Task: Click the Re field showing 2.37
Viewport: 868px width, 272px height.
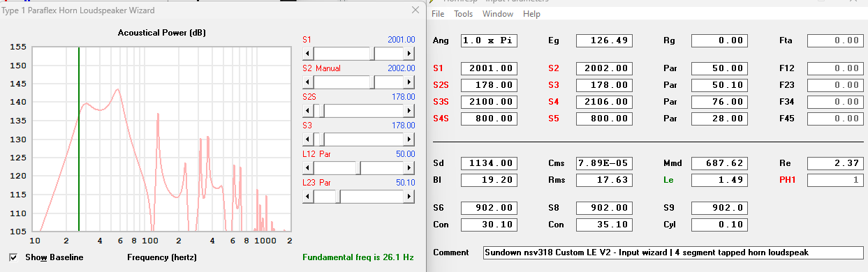Action: (835, 163)
